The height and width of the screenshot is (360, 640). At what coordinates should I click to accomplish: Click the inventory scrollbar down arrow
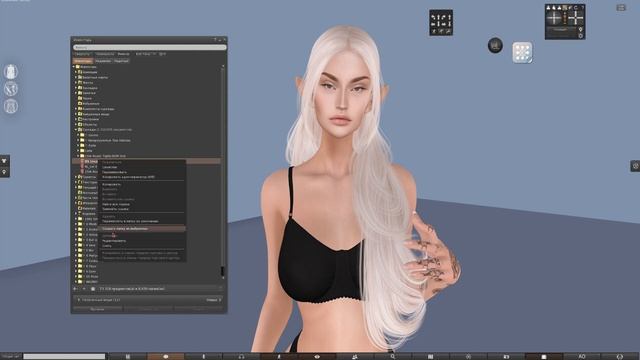(x=222, y=278)
